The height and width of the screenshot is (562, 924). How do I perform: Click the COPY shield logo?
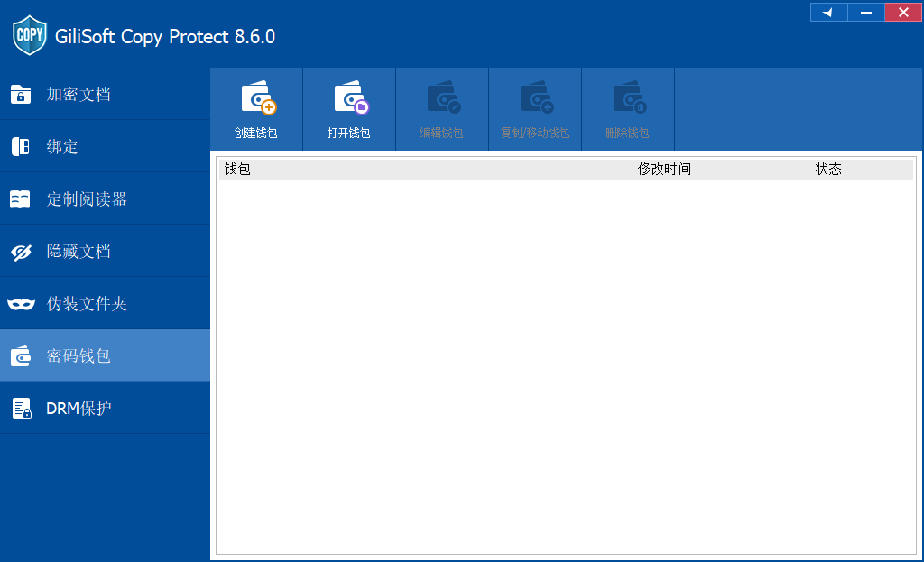point(30,35)
